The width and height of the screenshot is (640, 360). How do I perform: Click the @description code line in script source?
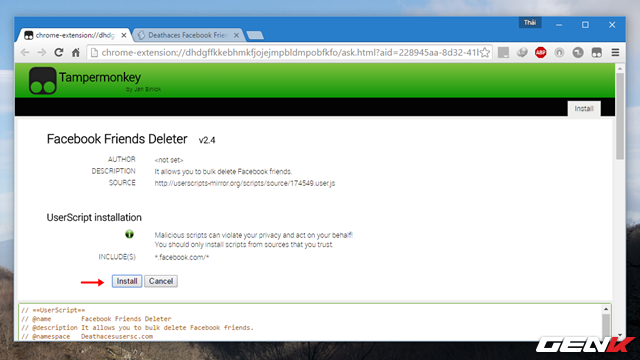(x=138, y=328)
